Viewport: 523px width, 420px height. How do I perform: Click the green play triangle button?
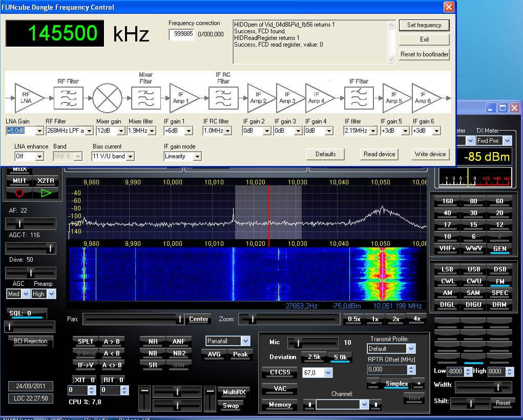[46, 193]
